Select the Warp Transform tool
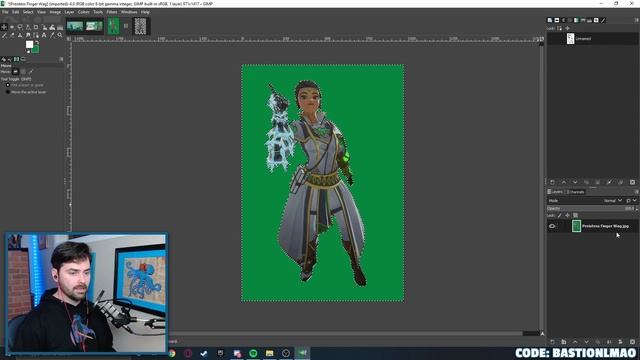This screenshot has width=640, height=360. click(52, 27)
